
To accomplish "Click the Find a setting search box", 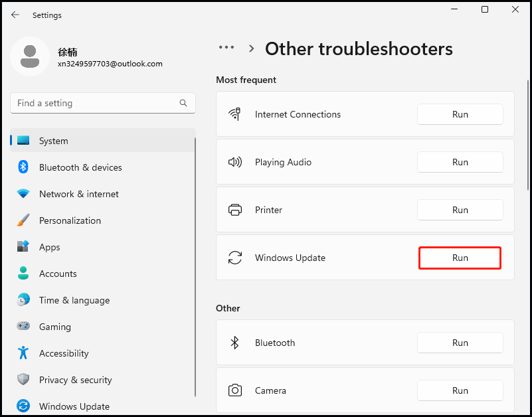I will point(103,103).
